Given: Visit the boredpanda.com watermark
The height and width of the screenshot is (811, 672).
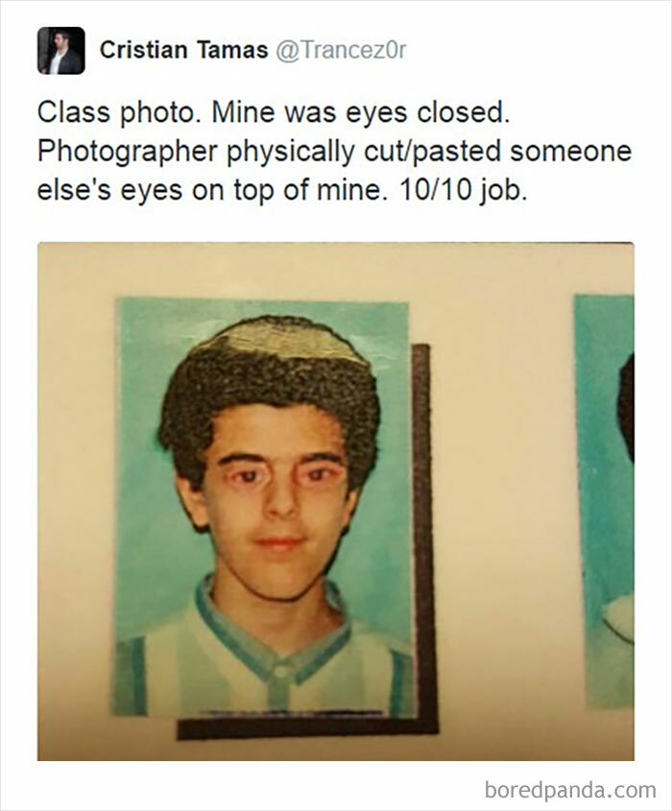Looking at the screenshot, I should tap(570, 790).
